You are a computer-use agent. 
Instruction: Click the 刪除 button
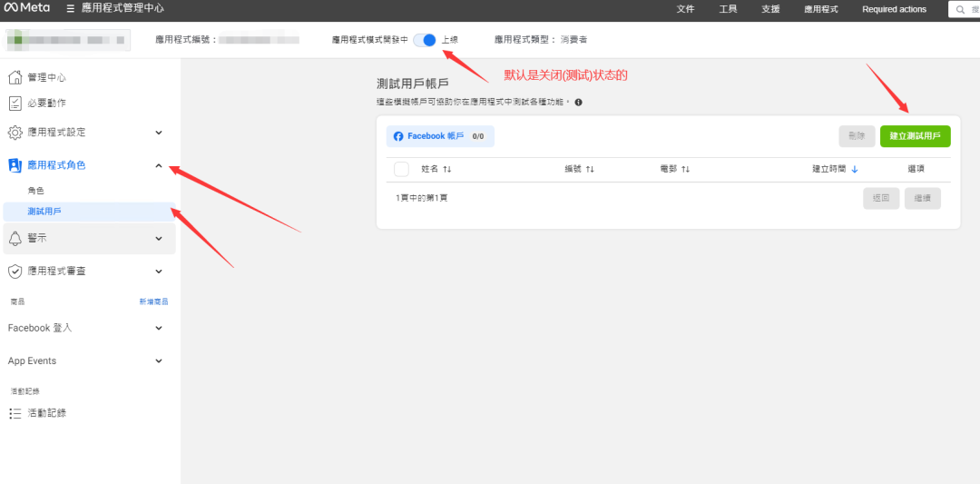tap(857, 135)
